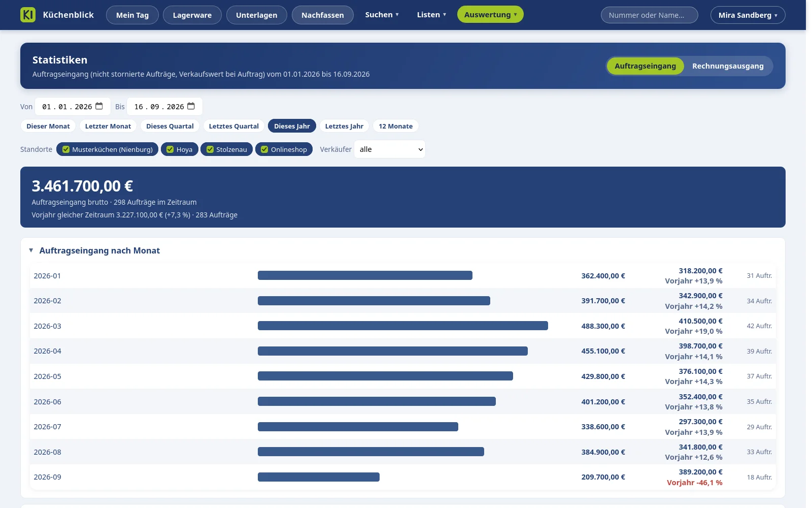
Task: Click the 2026-01 month label
Action: click(47, 276)
